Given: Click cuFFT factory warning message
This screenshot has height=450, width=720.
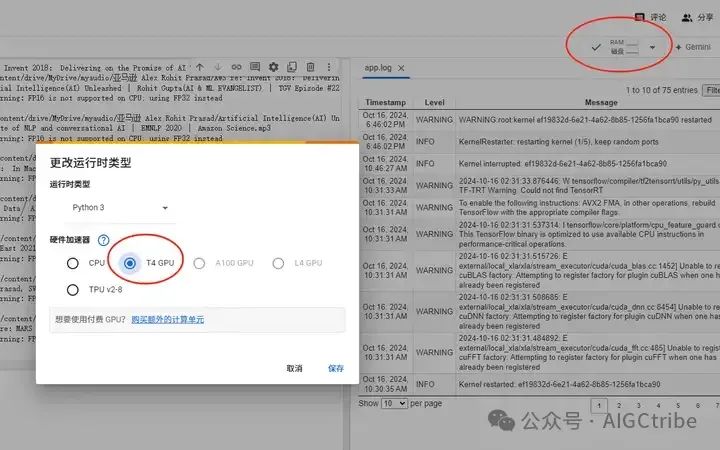Looking at the screenshot, I should (589, 352).
